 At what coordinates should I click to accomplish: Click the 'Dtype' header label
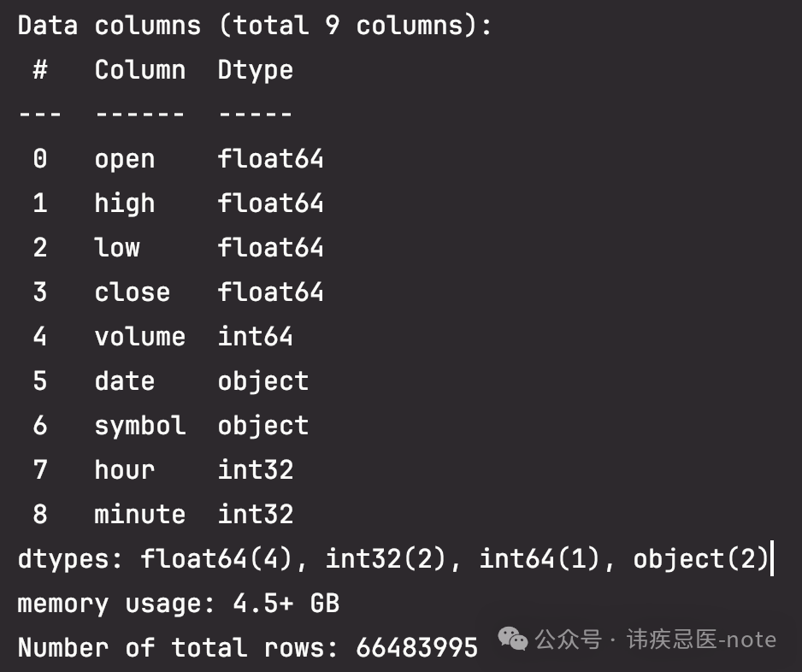coord(255,69)
